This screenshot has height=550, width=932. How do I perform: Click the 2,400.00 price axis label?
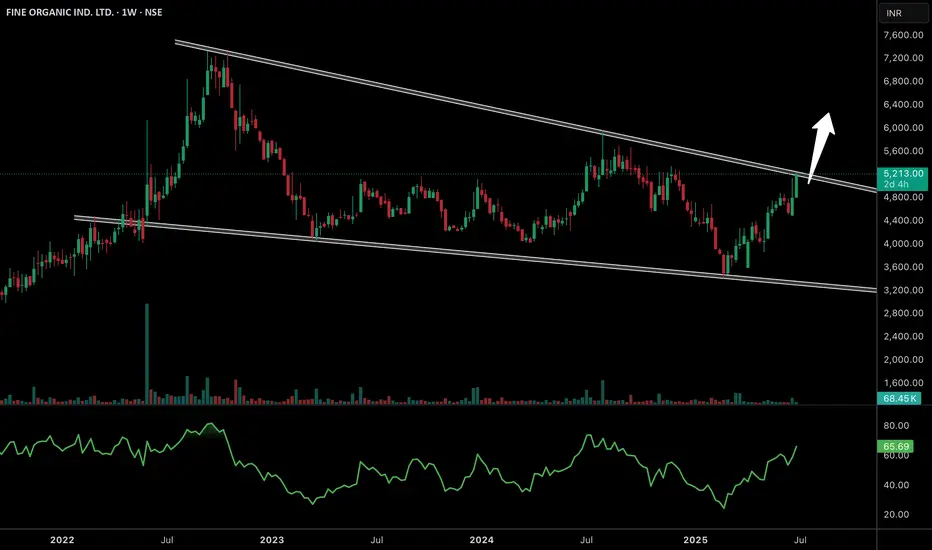tap(903, 337)
